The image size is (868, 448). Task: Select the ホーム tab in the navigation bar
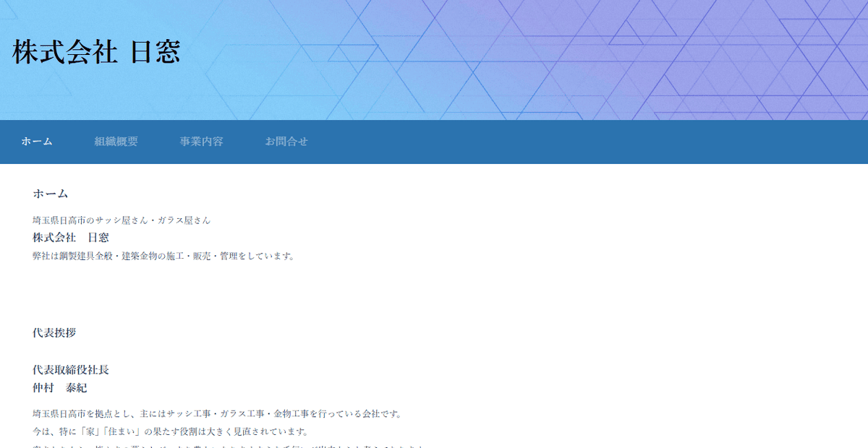pos(36,142)
